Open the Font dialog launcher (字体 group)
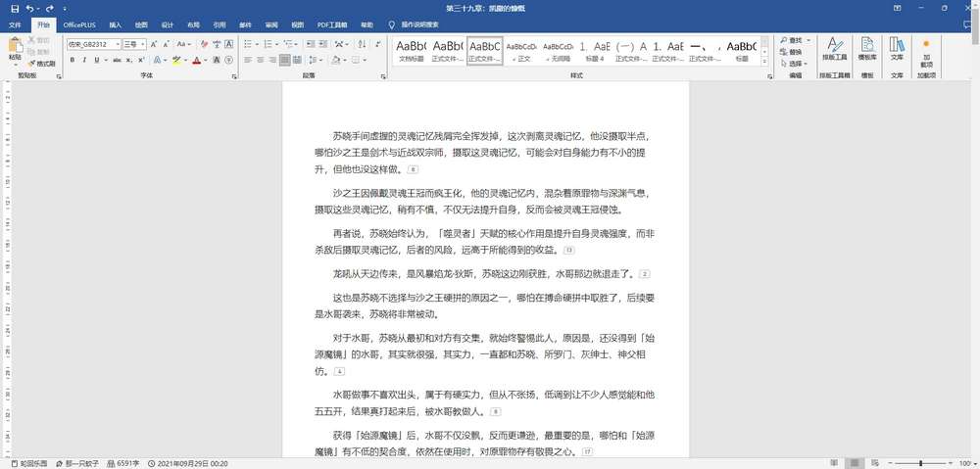Screen dimensions: 980x469 (234, 76)
